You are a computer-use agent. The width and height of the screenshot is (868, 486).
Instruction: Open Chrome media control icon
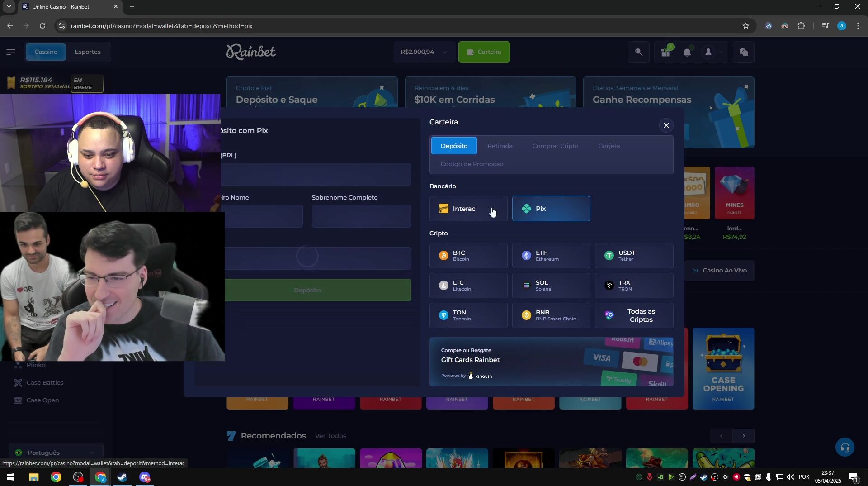click(826, 26)
